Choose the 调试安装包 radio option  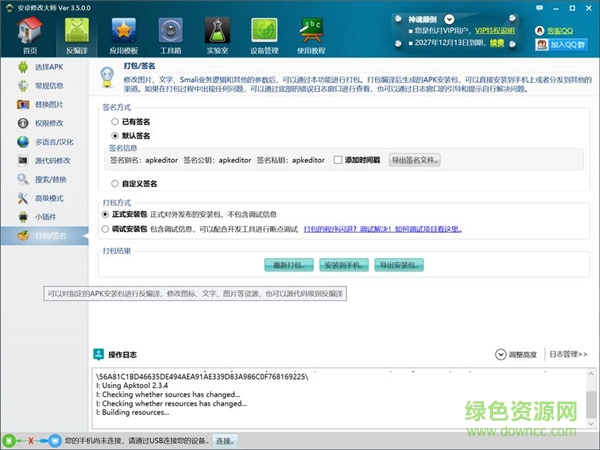click(106, 228)
